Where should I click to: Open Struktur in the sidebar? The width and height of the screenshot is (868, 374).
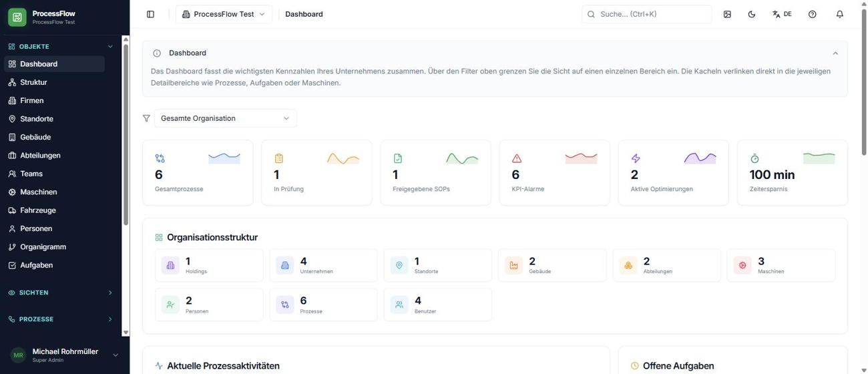(55, 82)
